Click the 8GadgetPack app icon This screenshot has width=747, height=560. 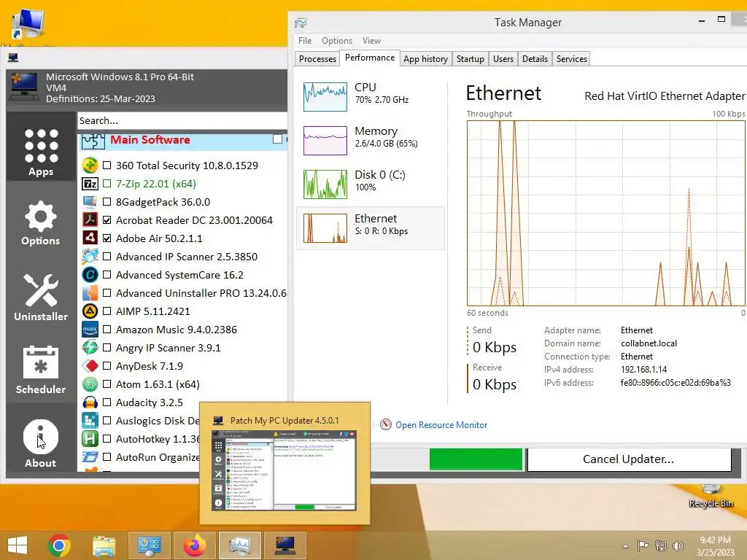(90, 202)
